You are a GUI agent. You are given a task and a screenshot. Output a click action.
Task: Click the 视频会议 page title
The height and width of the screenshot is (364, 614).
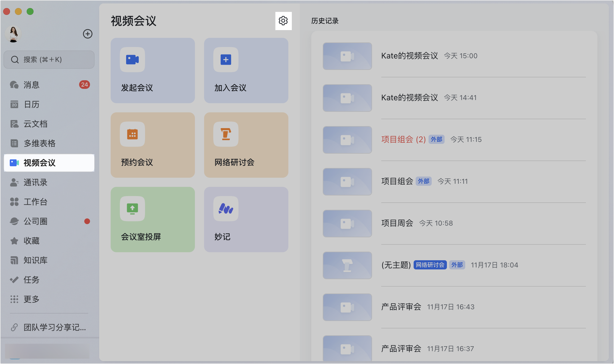point(134,21)
